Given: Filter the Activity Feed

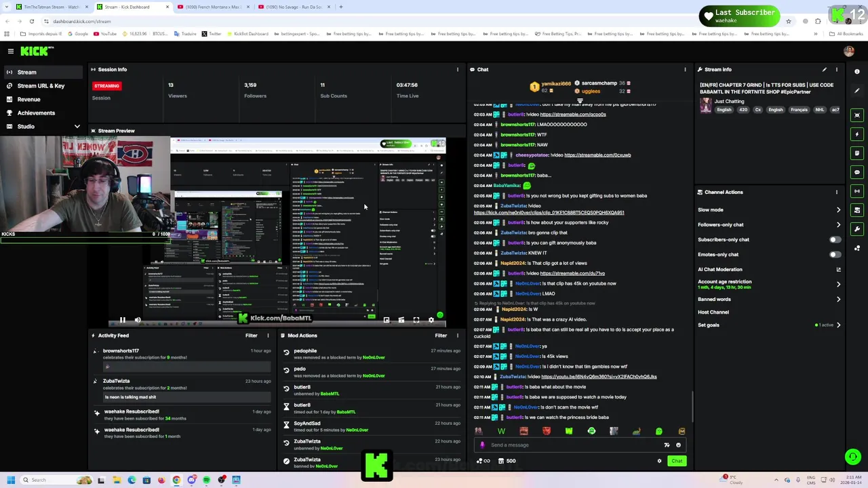Looking at the screenshot, I should click(x=251, y=335).
